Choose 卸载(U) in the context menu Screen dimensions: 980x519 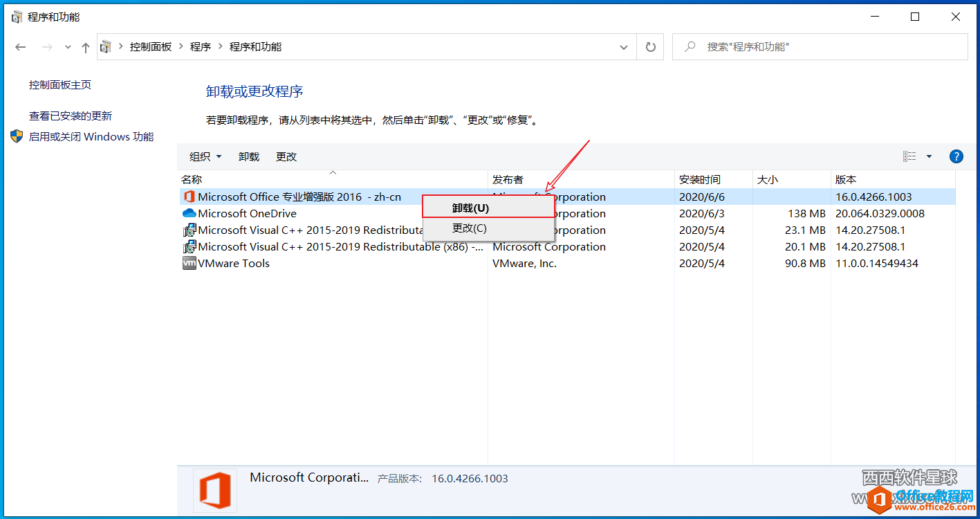click(488, 208)
